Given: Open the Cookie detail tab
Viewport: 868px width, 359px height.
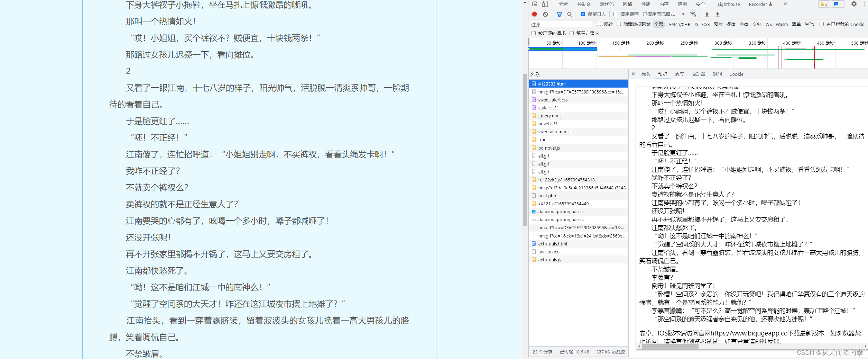Looking at the screenshot, I should 736,74.
